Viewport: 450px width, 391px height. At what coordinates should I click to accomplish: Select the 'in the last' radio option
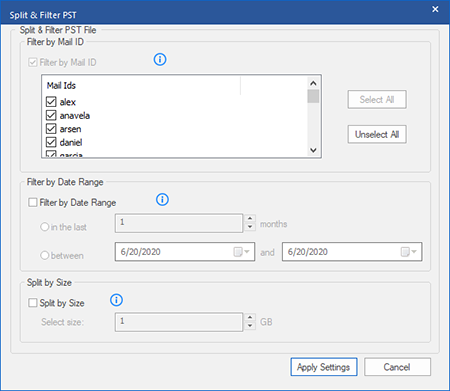point(45,227)
